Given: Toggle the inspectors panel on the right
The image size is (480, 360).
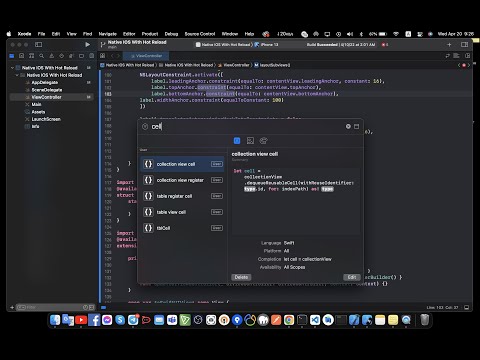Looking at the screenshot, I should [x=464, y=44].
